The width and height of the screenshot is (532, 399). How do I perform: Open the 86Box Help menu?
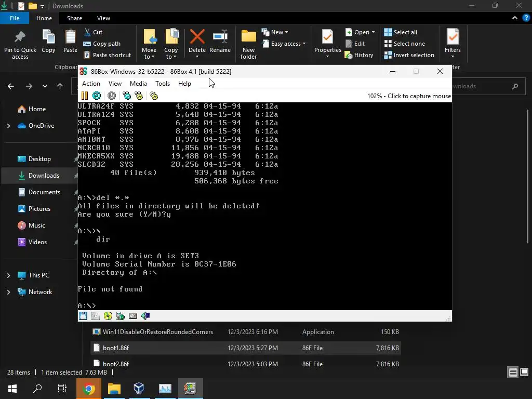pyautogui.click(x=184, y=84)
